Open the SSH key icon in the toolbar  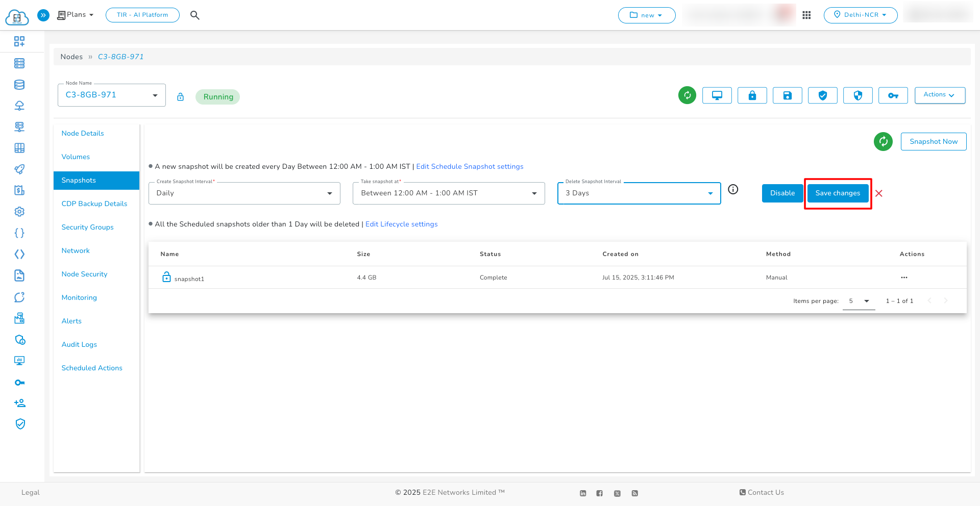(x=893, y=95)
